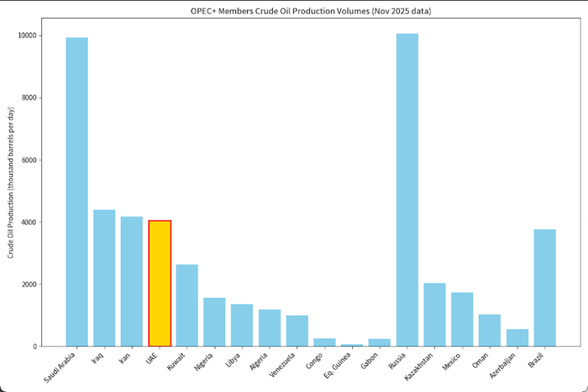Image resolution: width=588 pixels, height=392 pixels.
Task: Select the Iran bar
Action: 132,281
